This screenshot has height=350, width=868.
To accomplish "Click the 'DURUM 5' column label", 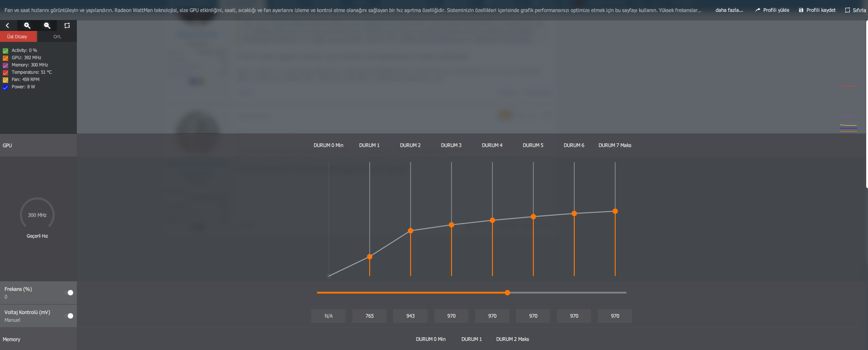I will [533, 145].
